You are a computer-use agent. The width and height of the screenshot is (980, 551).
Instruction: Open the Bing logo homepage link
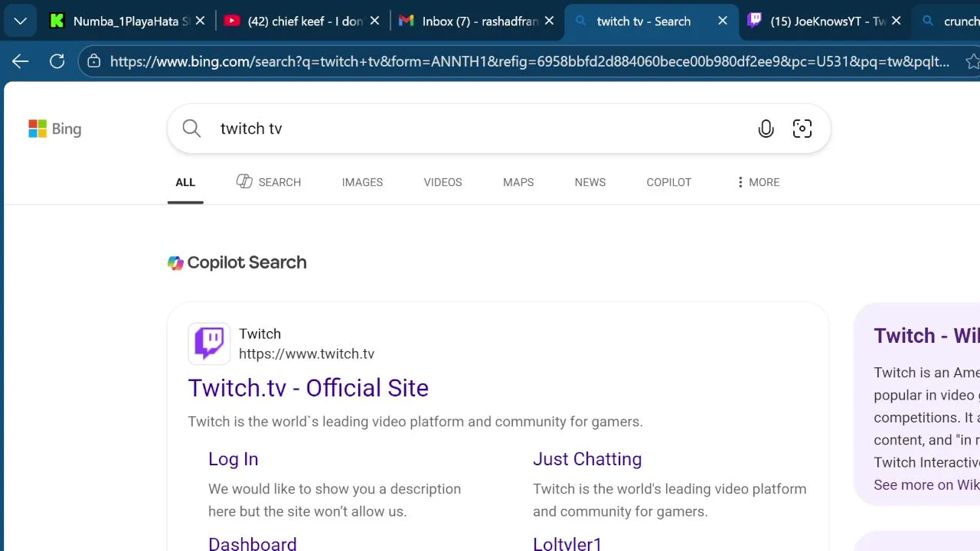(x=55, y=129)
